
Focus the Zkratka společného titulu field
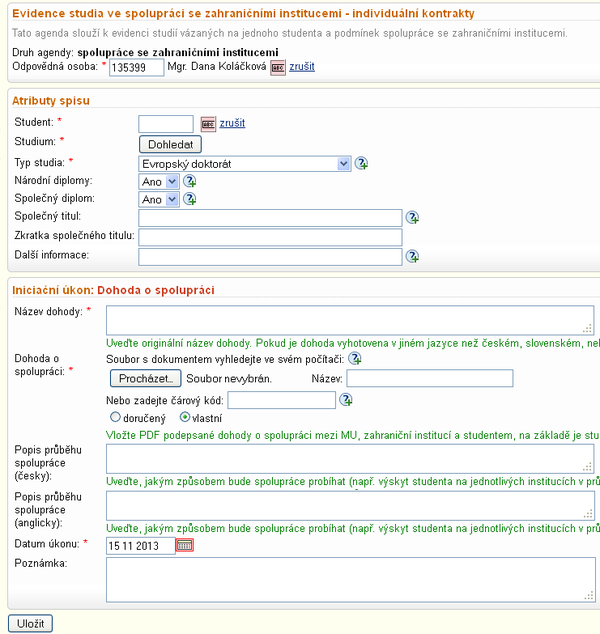(x=270, y=237)
